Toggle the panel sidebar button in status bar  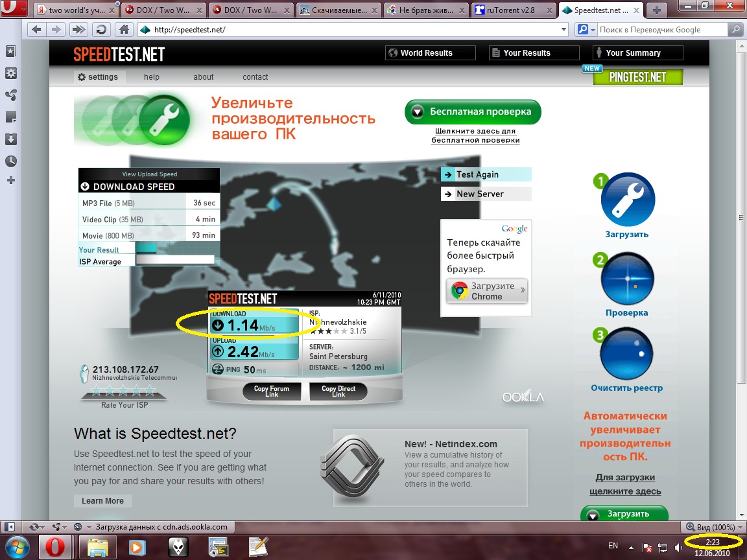pos(10,527)
